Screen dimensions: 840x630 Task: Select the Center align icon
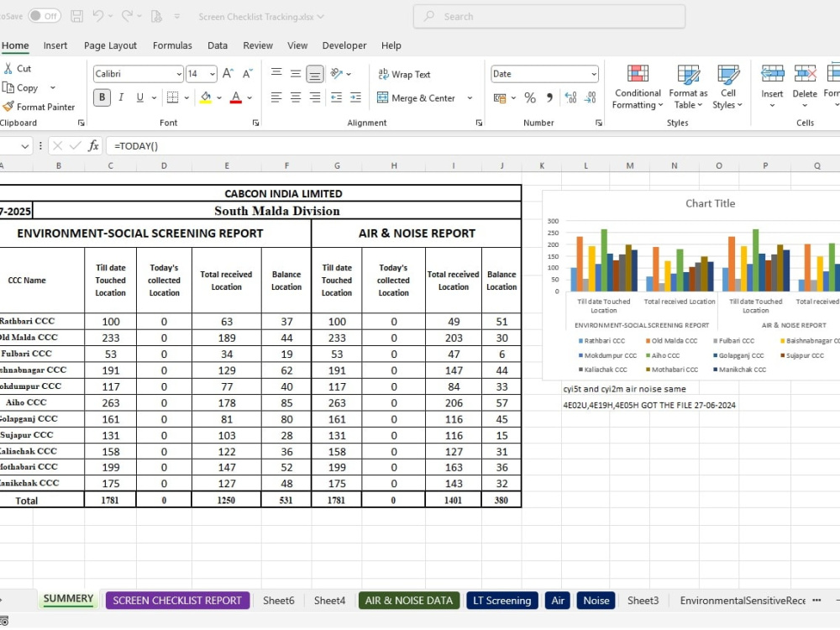point(296,97)
